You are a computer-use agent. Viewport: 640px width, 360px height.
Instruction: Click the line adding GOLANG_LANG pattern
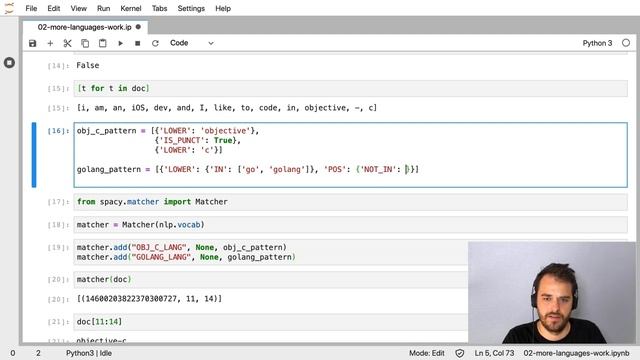pyautogui.click(x=186, y=257)
